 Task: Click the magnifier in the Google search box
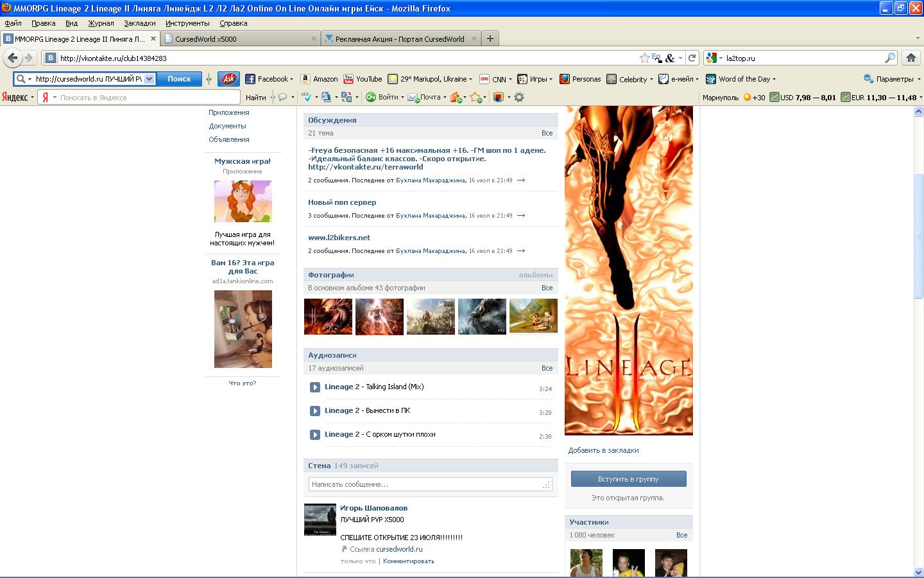tap(889, 58)
